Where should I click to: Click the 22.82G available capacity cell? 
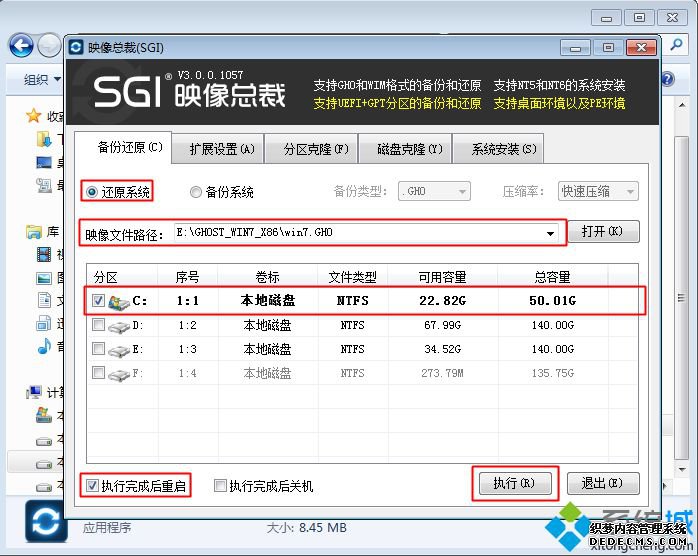(x=442, y=300)
